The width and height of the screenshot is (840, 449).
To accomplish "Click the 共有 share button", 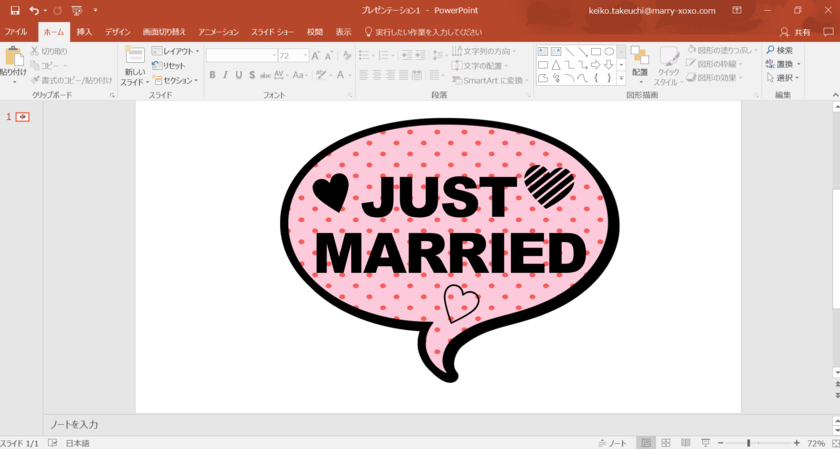I will [796, 32].
